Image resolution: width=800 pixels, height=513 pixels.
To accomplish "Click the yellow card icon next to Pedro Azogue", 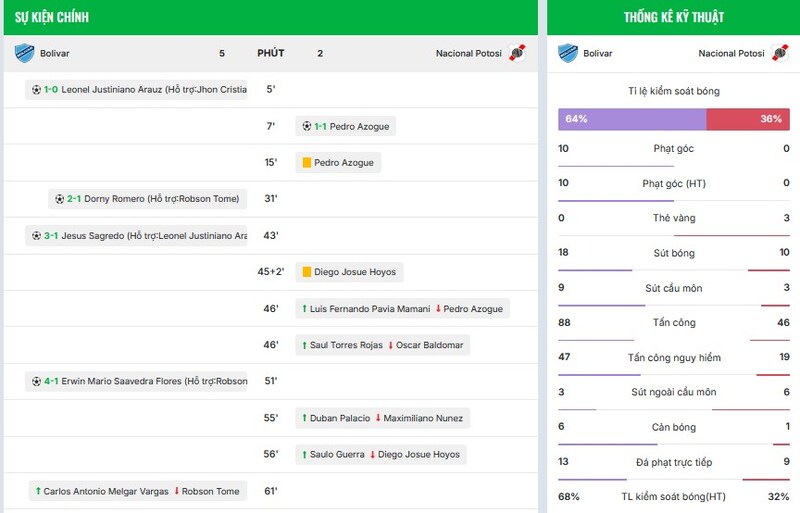I will [x=306, y=163].
